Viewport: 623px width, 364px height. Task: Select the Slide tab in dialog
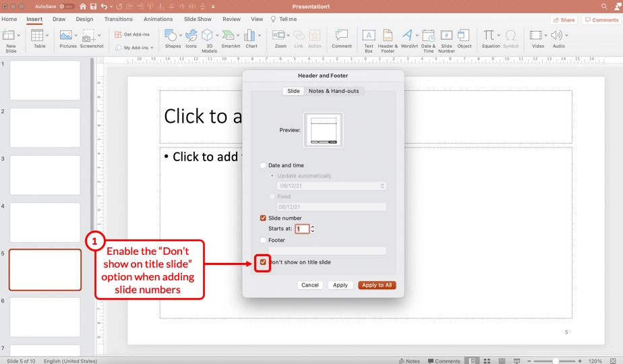[293, 91]
